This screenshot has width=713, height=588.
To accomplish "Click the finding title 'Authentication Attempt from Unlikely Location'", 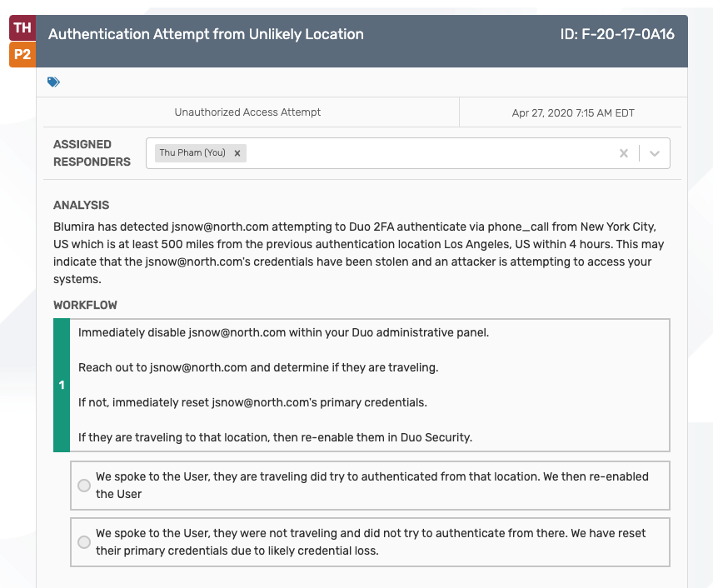I will point(206,35).
